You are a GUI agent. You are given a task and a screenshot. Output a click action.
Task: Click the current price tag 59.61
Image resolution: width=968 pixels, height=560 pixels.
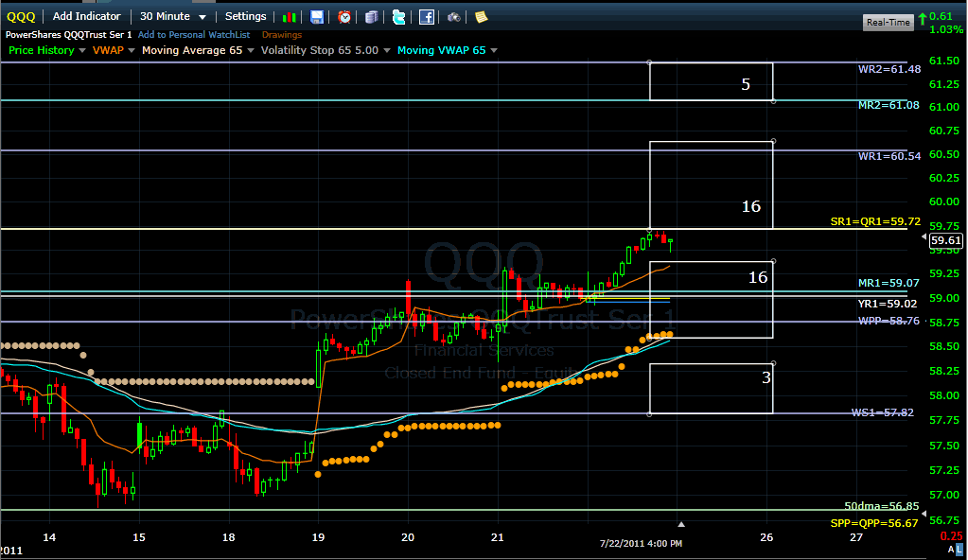tap(946, 240)
